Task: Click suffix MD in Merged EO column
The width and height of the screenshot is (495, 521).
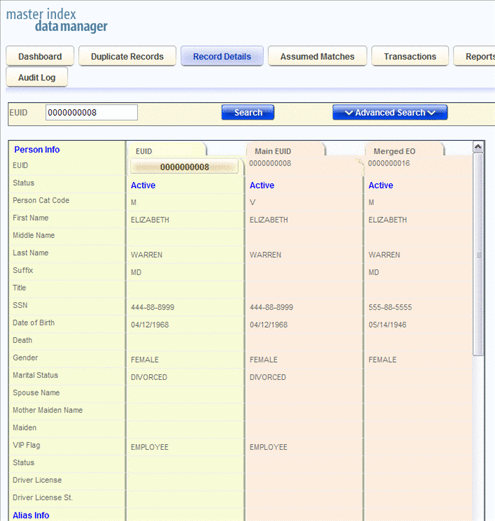Action: pyautogui.click(x=374, y=272)
